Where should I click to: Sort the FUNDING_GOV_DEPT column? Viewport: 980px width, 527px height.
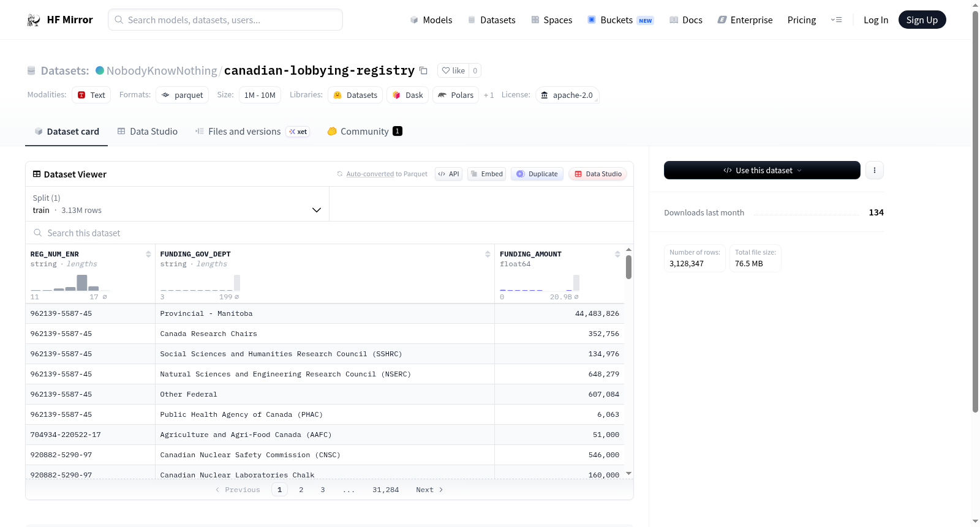click(x=488, y=254)
